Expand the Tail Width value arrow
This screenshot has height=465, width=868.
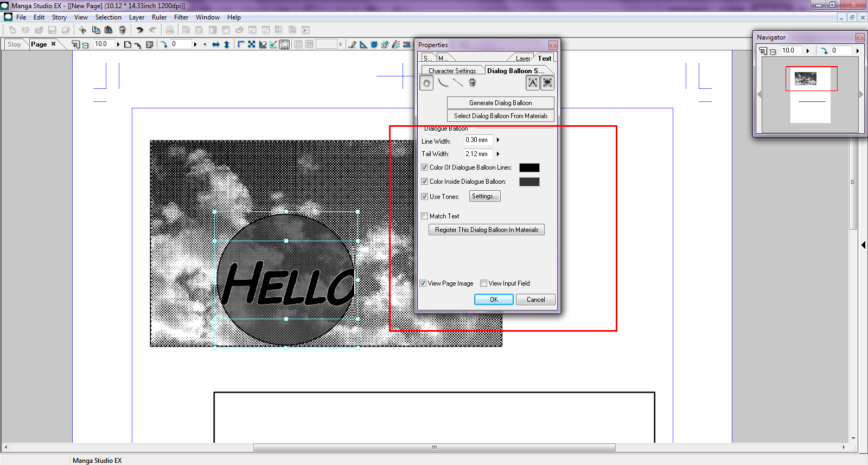point(498,154)
